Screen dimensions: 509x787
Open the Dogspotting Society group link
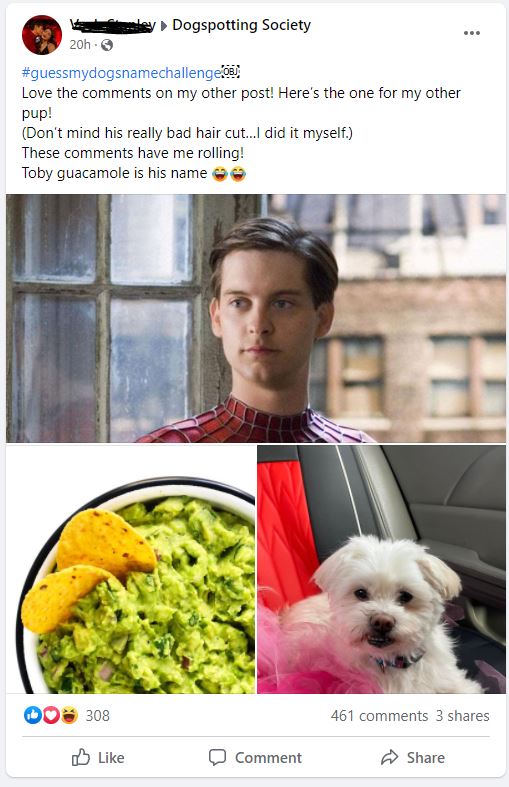click(x=241, y=25)
